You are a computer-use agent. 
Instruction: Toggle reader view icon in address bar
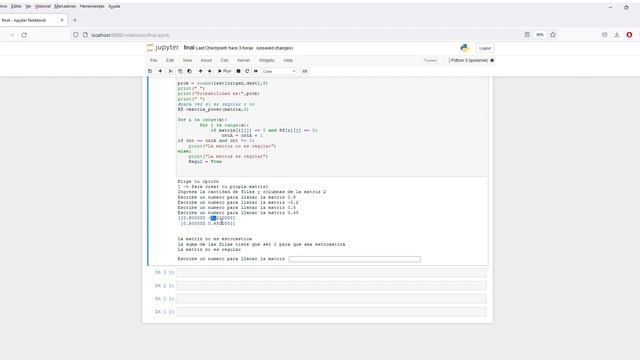527,35
